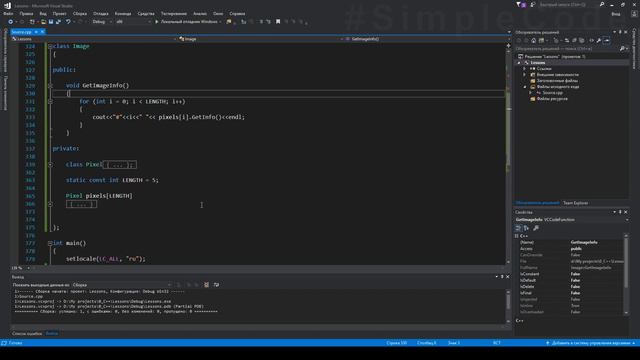This screenshot has height=360, width=640.
Task: Collapse the Lessons project node
Action: coord(519,63)
